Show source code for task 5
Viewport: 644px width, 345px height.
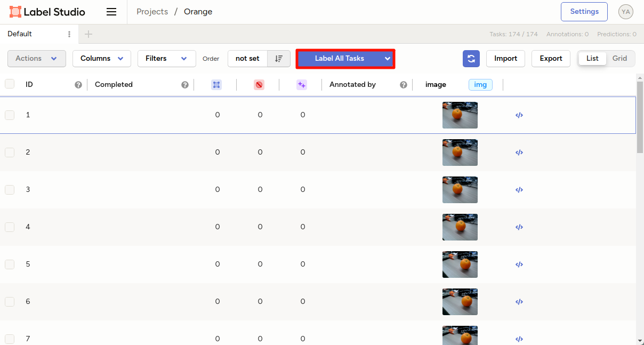coord(519,264)
